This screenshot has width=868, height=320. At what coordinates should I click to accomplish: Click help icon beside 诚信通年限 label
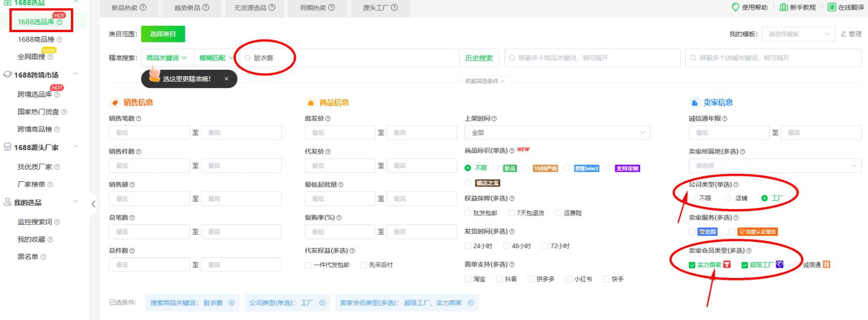[725, 119]
